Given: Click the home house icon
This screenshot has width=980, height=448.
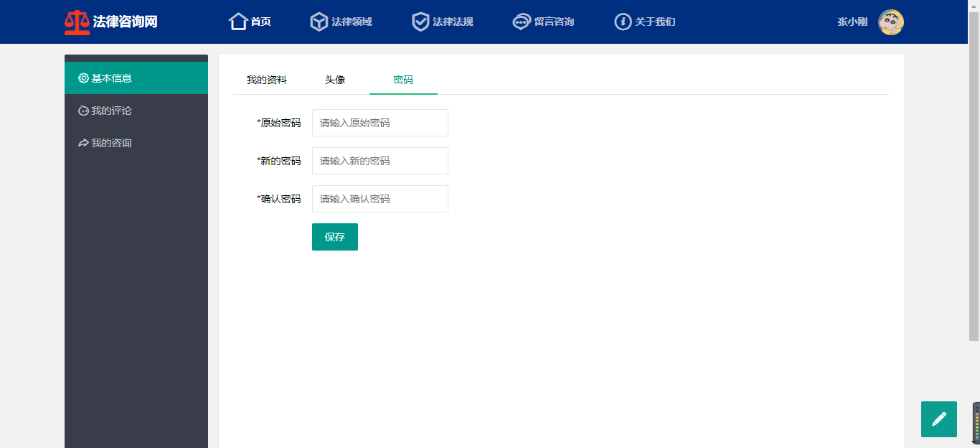Looking at the screenshot, I should [238, 22].
